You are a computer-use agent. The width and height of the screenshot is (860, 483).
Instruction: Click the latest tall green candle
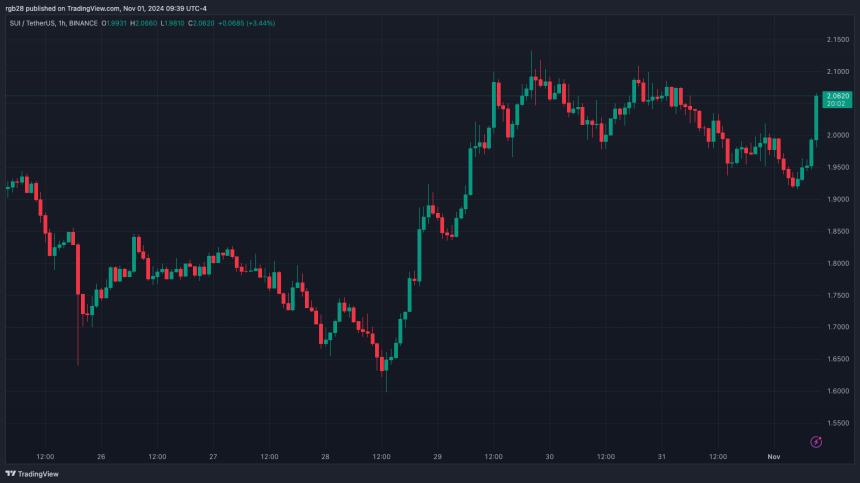coord(816,117)
